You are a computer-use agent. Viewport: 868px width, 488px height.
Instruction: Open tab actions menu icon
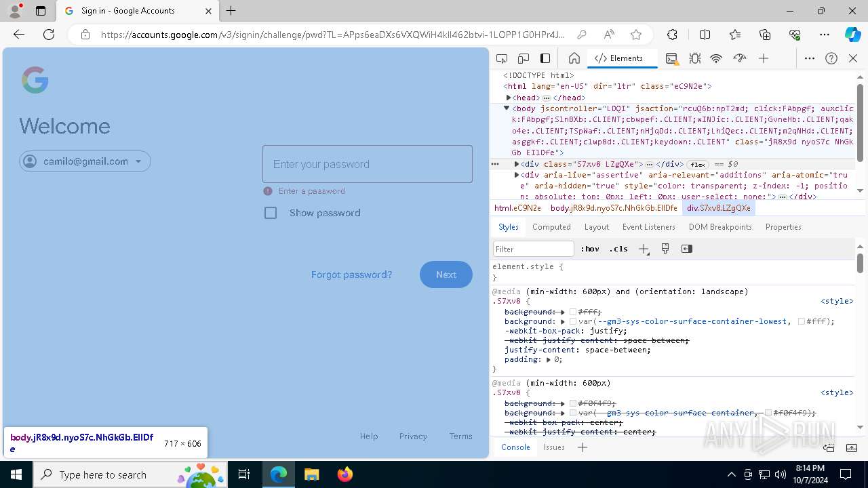point(41,11)
